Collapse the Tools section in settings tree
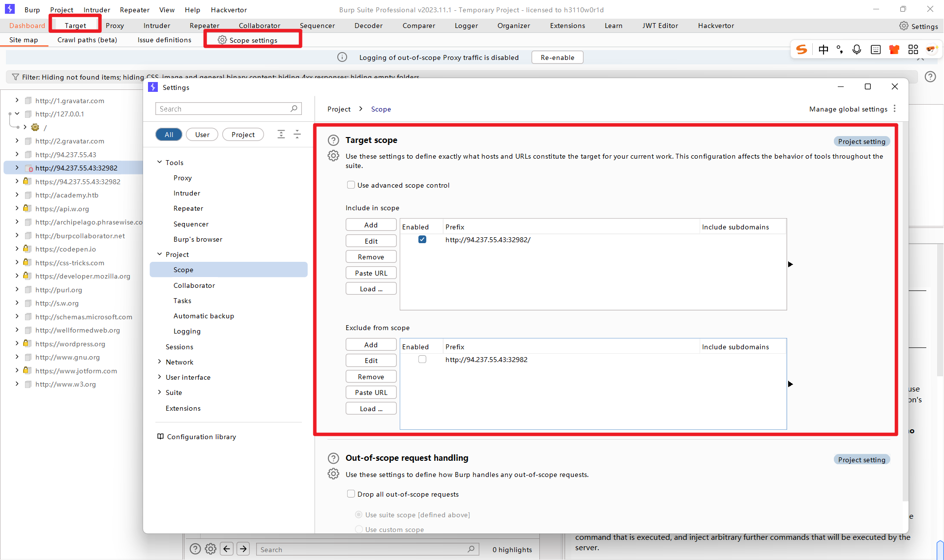The image size is (944, 560). 159,162
